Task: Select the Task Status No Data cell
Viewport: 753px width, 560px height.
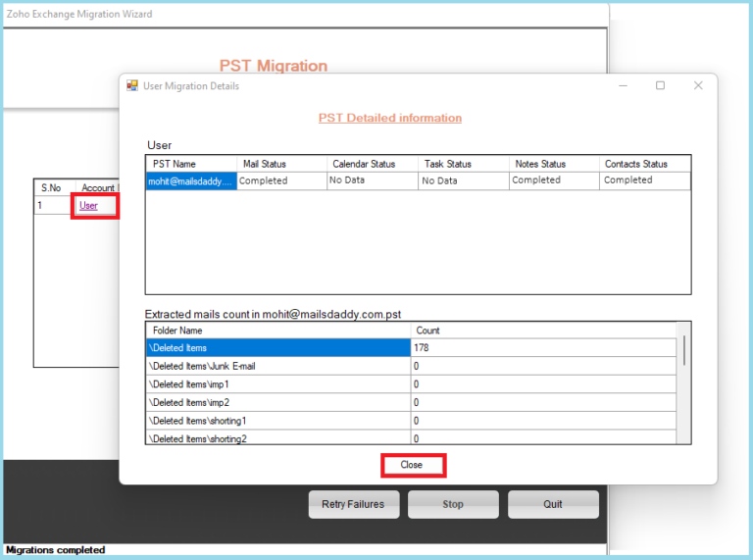Action: (x=464, y=181)
